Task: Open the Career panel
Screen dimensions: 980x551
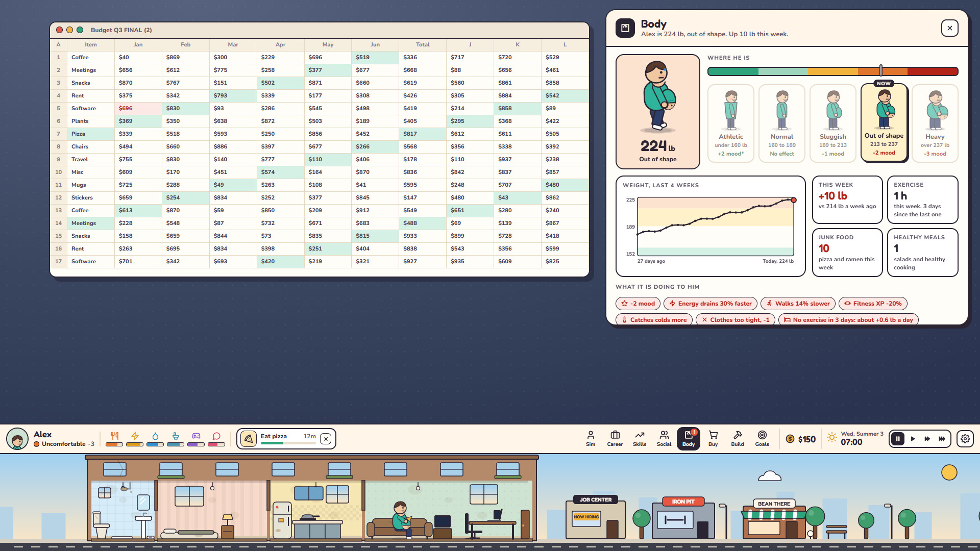Action: tap(615, 439)
